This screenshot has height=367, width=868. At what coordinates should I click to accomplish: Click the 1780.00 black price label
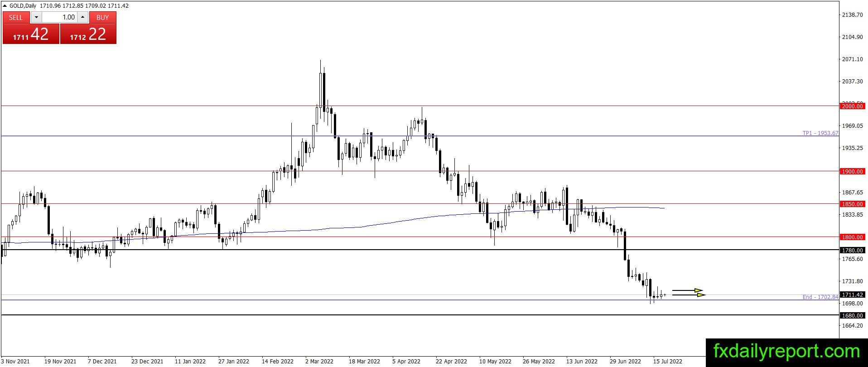[x=852, y=250]
